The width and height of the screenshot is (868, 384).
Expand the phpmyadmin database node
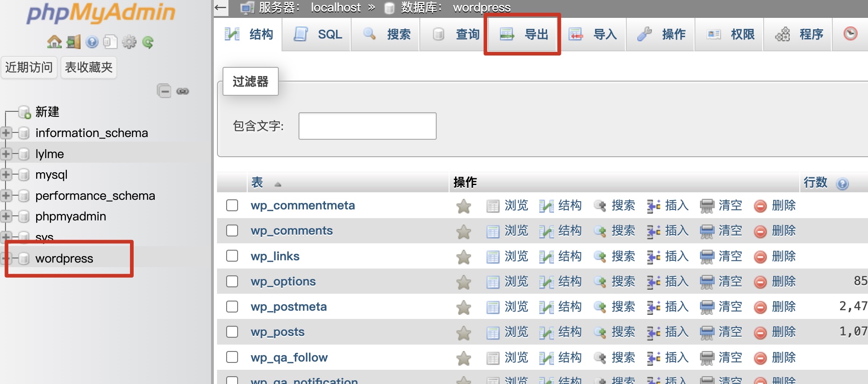(x=6, y=216)
